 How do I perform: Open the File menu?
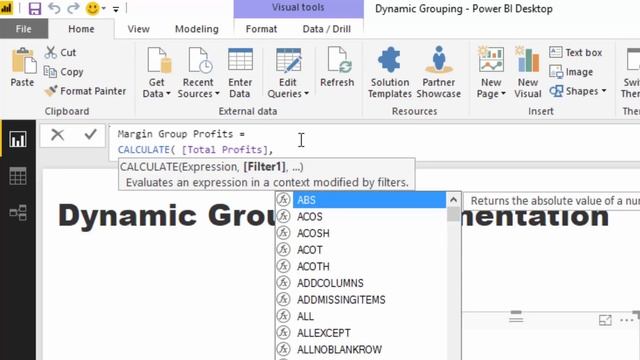point(24,29)
